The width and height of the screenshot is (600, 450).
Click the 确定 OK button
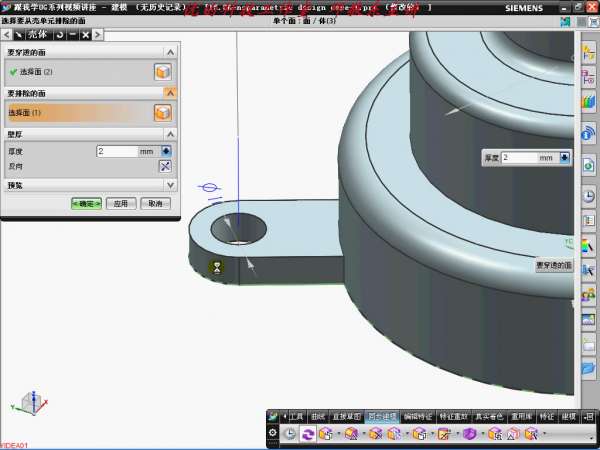86,203
